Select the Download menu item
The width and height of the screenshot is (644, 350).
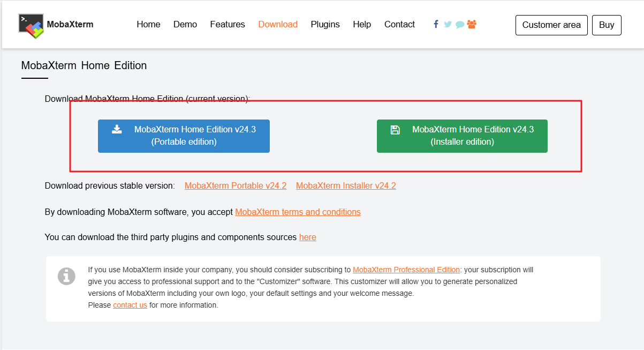(x=278, y=25)
